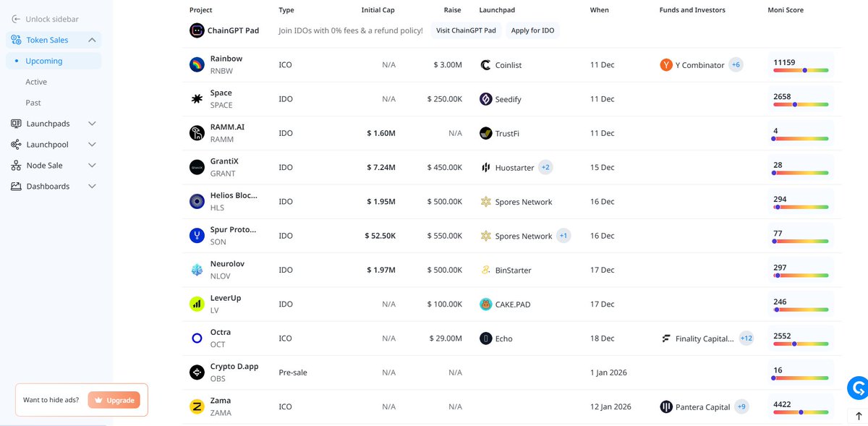
Task: Click the TrustFi launchpad icon
Action: click(486, 133)
